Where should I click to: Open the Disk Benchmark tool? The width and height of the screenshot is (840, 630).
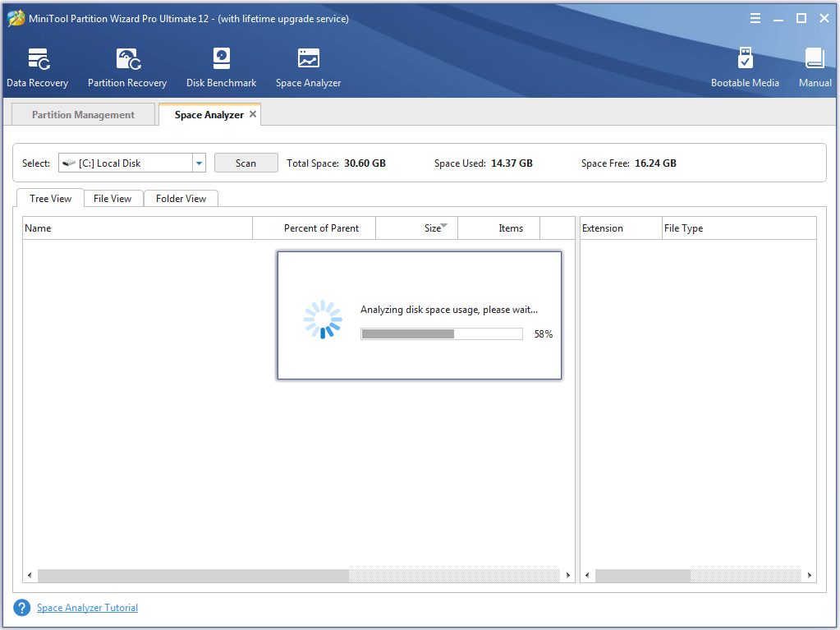coord(221,67)
